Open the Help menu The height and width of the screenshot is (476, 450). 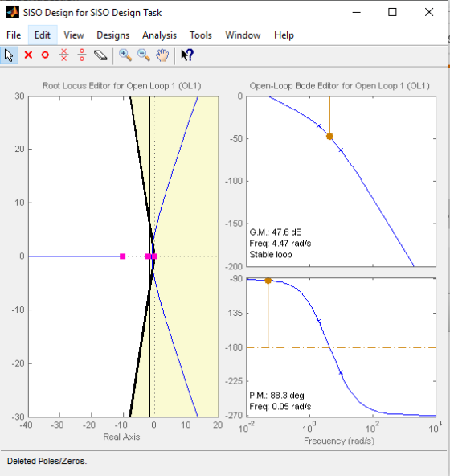tap(284, 35)
